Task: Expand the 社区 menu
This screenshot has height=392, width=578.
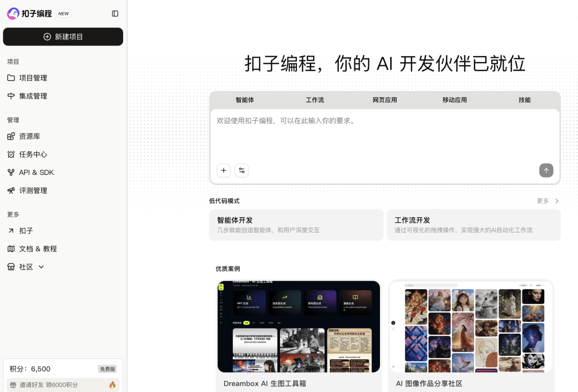Action: coord(26,267)
